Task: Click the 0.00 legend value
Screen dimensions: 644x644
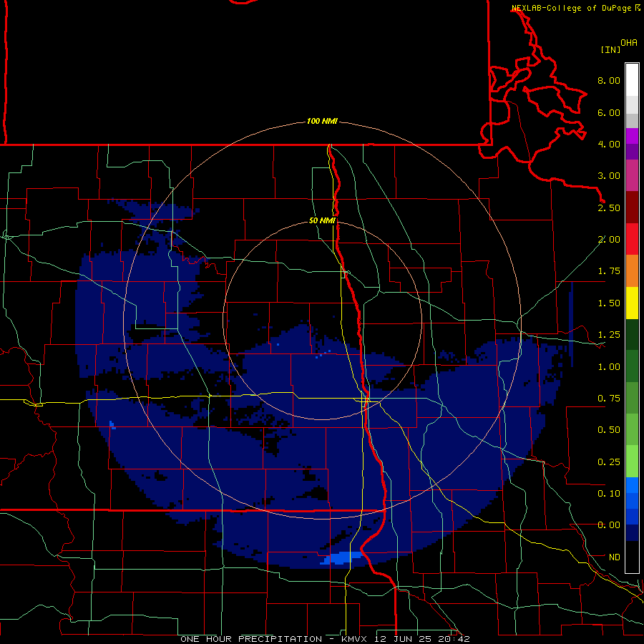Action: coord(609,525)
